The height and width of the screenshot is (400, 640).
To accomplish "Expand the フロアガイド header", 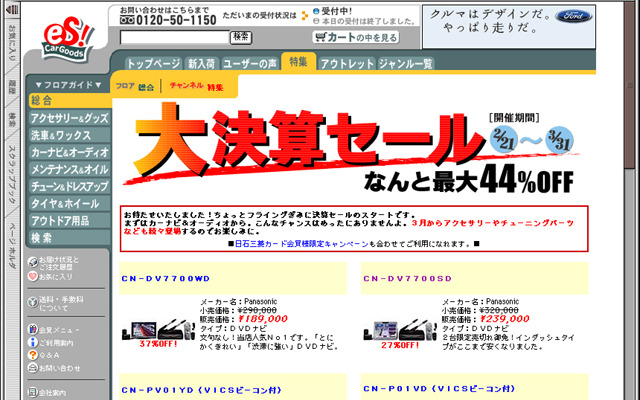I will pyautogui.click(x=69, y=85).
